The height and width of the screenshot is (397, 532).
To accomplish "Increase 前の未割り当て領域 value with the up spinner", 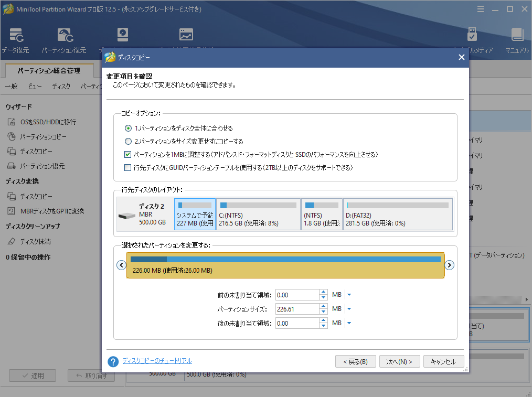I will click(324, 292).
